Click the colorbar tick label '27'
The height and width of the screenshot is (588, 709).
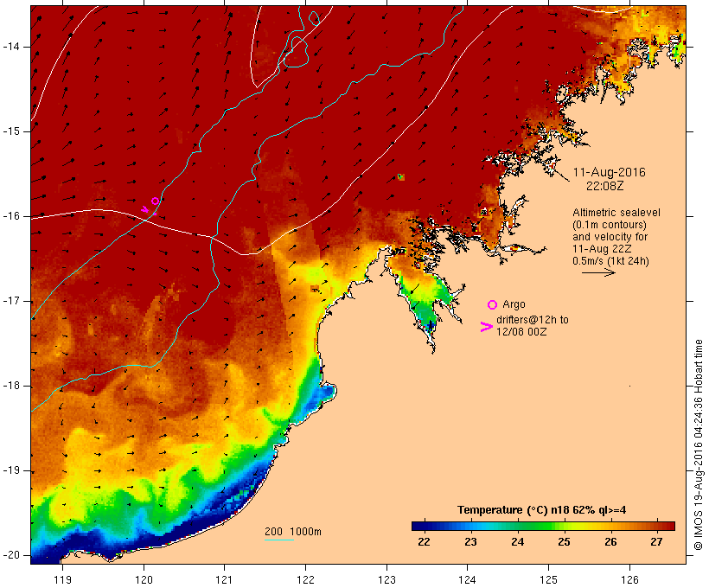tap(656, 541)
